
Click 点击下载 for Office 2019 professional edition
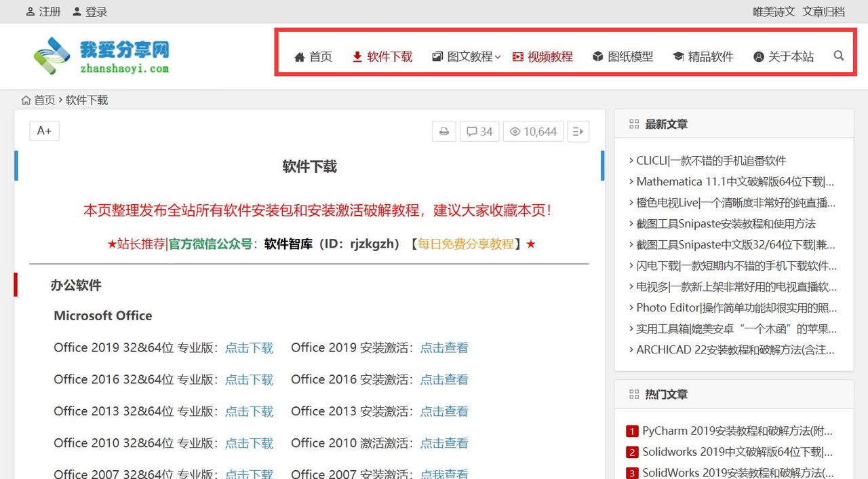[x=249, y=347]
